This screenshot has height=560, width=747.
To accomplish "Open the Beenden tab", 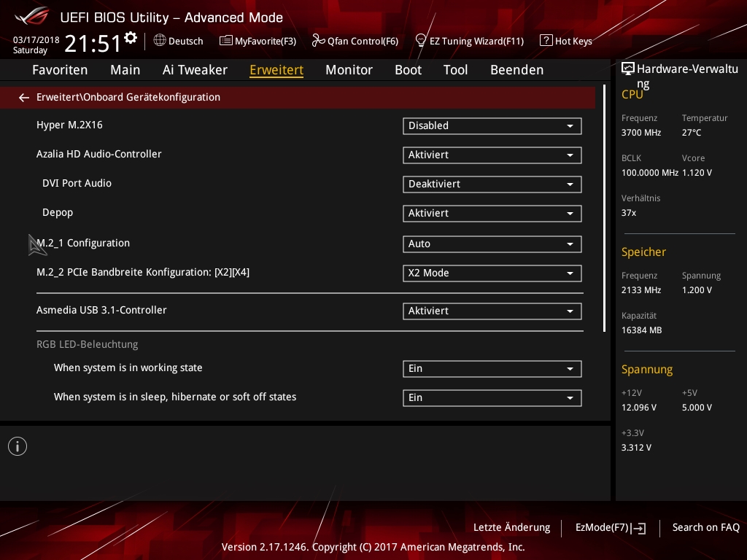I will [x=517, y=70].
